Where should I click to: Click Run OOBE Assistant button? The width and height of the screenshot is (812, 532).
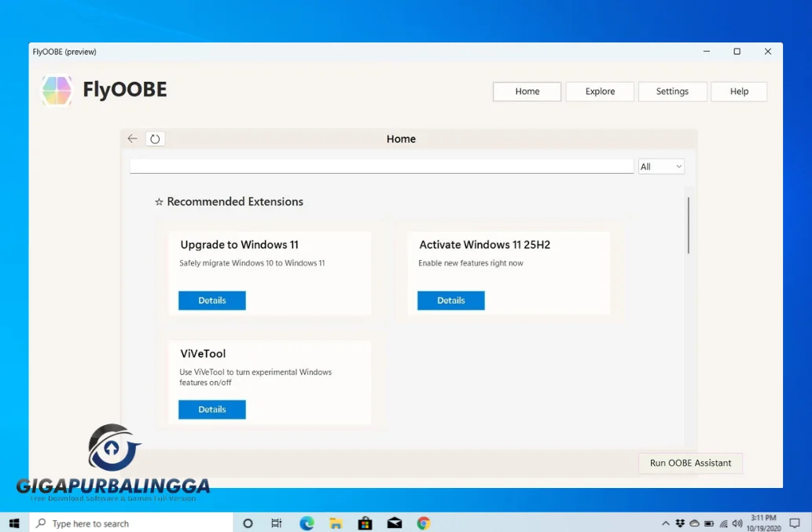click(690, 463)
